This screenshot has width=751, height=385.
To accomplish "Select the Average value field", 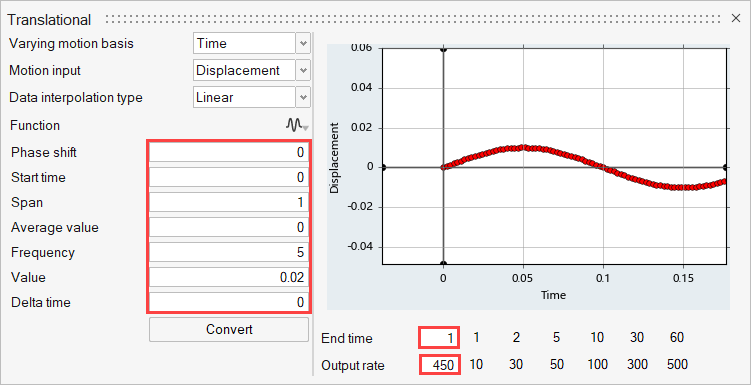I will (x=229, y=227).
